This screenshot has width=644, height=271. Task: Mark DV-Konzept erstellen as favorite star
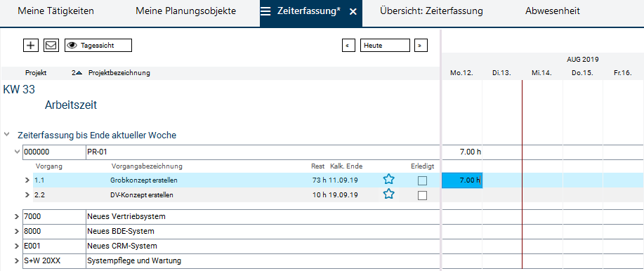click(388, 194)
